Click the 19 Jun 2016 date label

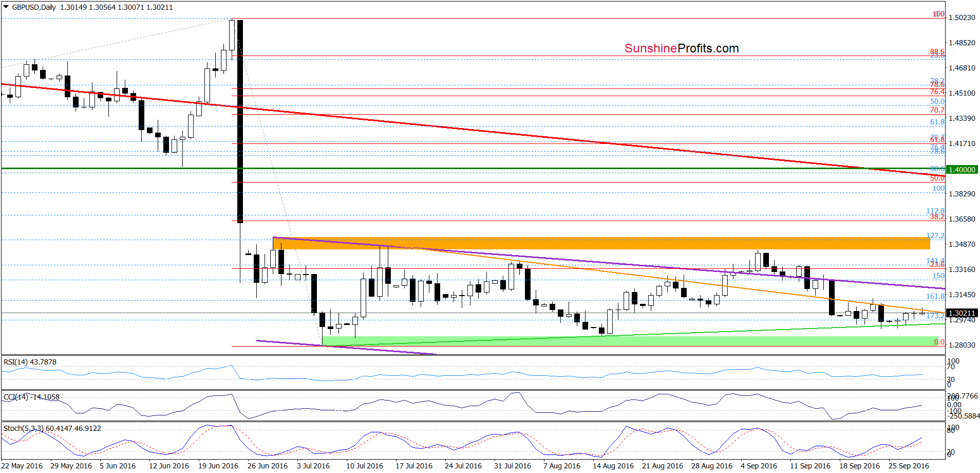tap(218, 466)
